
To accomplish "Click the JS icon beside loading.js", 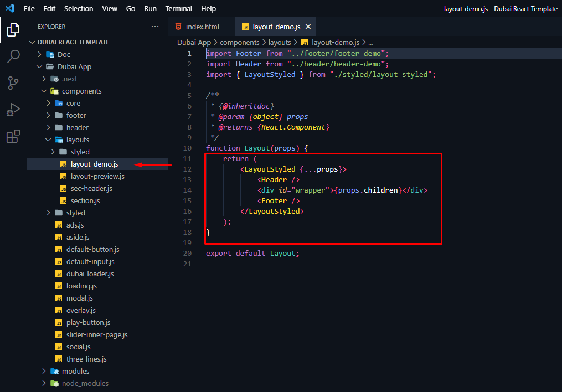I will pos(59,286).
